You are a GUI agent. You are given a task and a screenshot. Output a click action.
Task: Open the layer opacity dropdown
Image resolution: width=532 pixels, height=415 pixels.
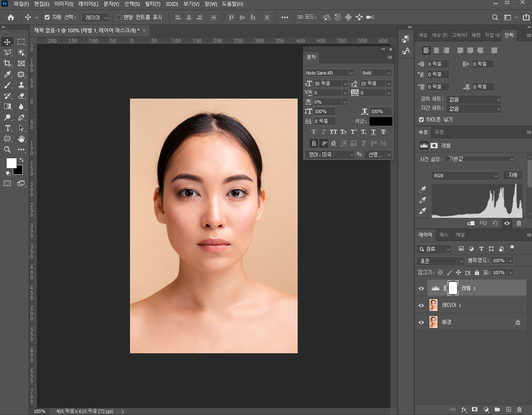[510, 261]
